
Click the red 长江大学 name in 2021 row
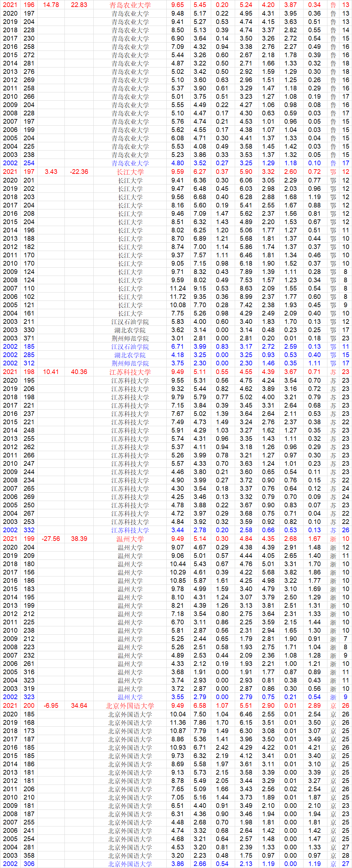coord(130,172)
